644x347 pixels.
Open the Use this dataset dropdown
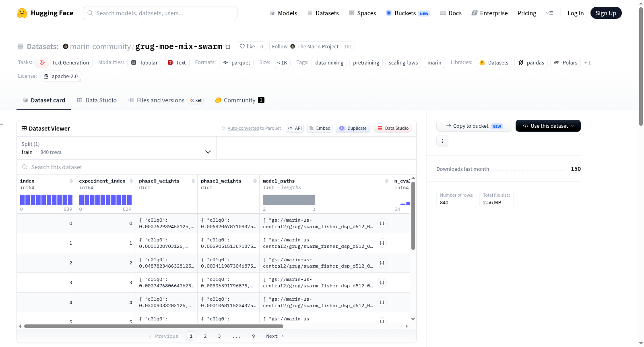pyautogui.click(x=548, y=126)
